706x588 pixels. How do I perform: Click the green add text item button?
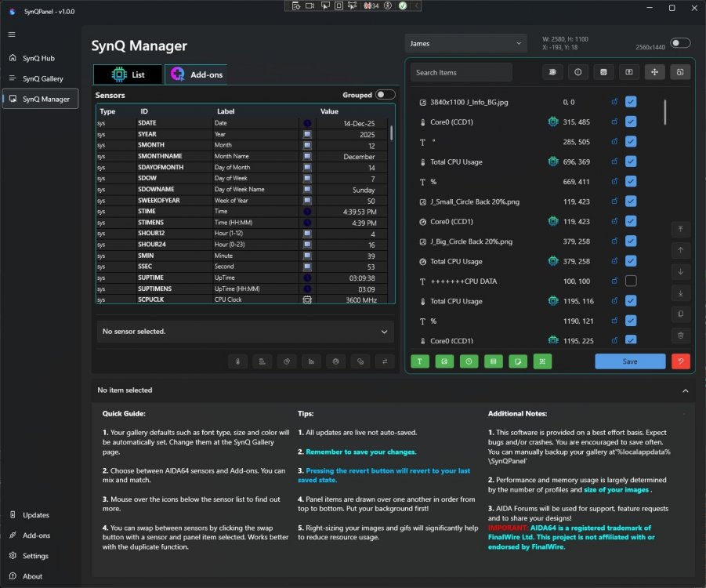click(421, 361)
